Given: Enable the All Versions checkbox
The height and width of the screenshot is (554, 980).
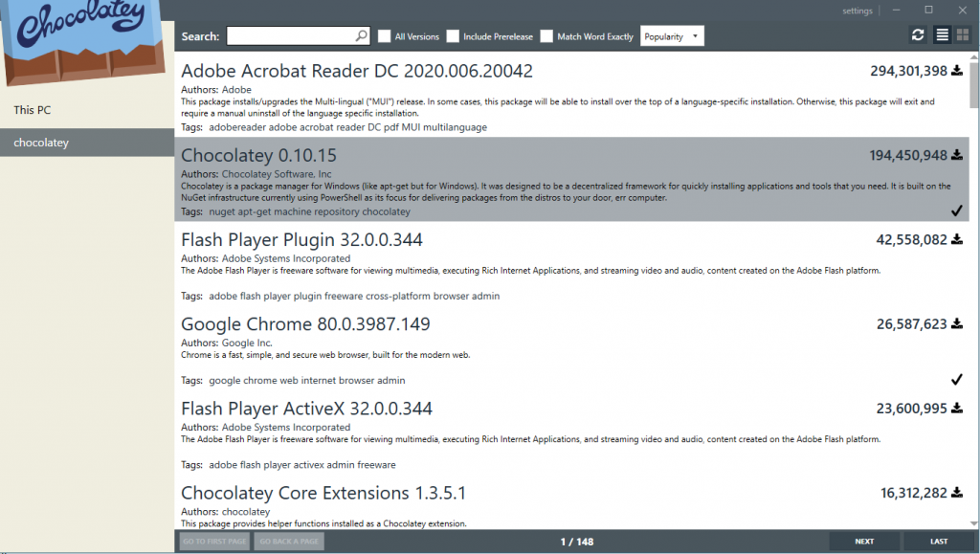Looking at the screenshot, I should 385,36.
